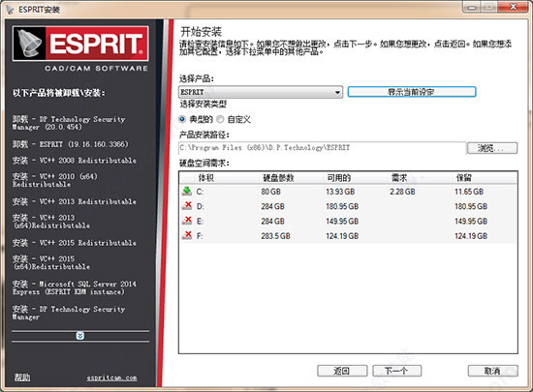Click the D: drive red X icon
The width and height of the screenshot is (533, 392).
pos(187,205)
